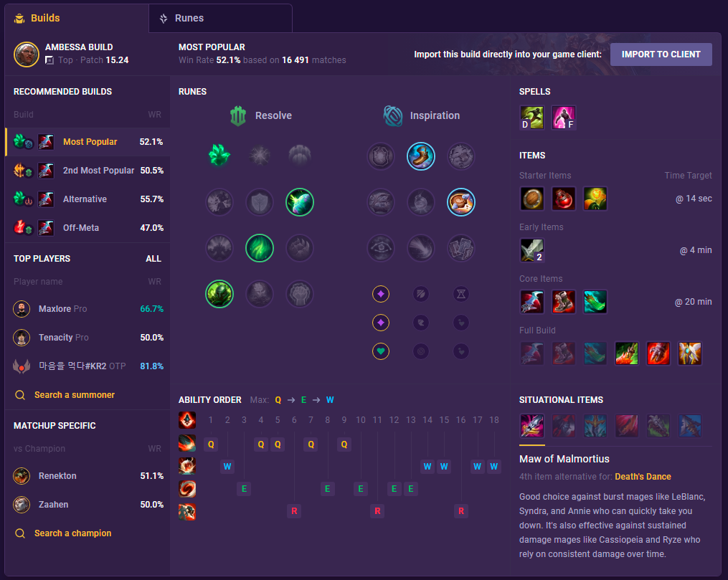Click Search a champion link
The image size is (728, 580).
(73, 533)
